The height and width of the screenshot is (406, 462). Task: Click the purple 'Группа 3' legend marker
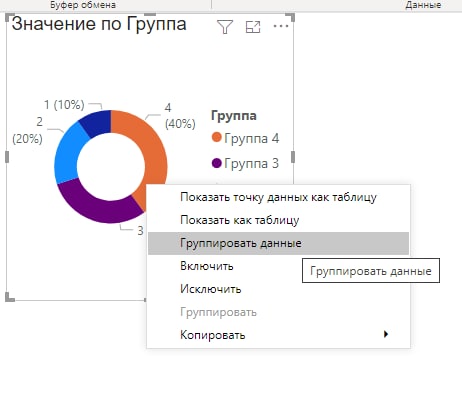click(x=217, y=163)
